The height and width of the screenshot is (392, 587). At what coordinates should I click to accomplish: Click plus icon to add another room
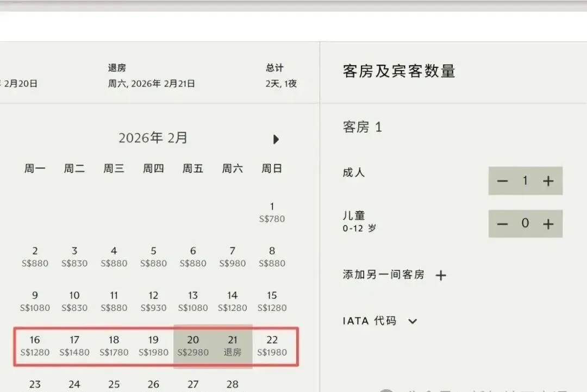click(441, 276)
